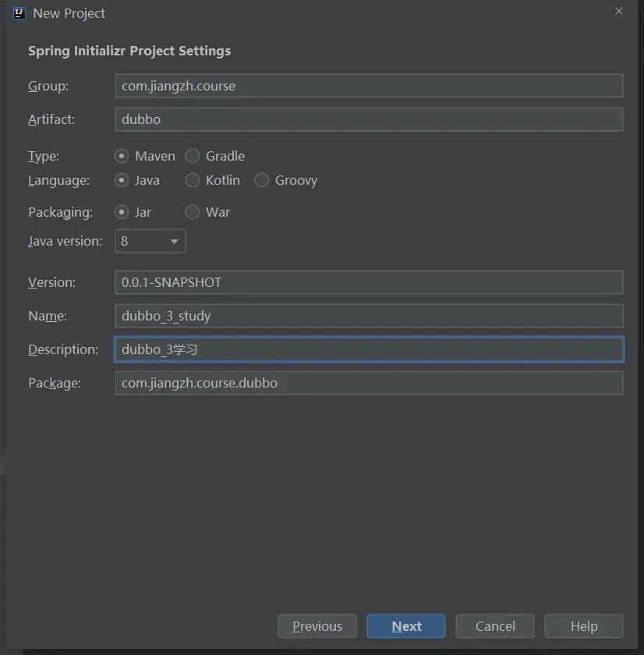This screenshot has height=655, width=644.
Task: Click the Name field dubbo_3_study
Action: tap(368, 316)
